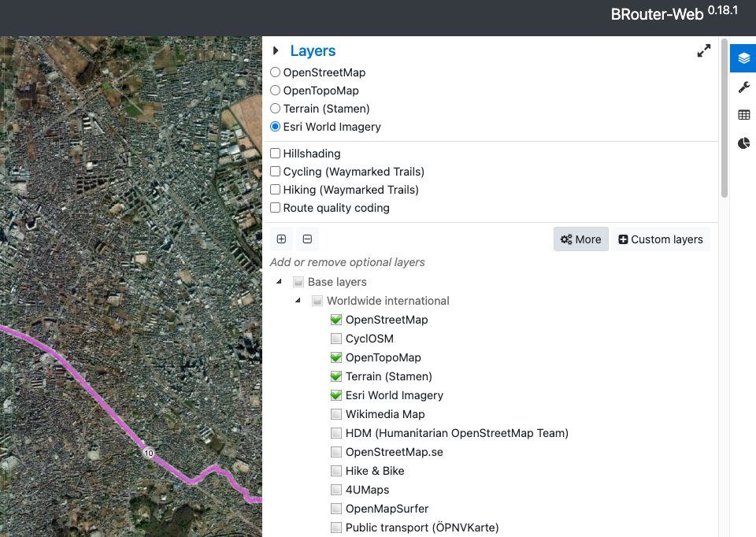Toggle the Worldwide international group checkbox
Viewport: 756px width, 537px height.
(x=317, y=301)
